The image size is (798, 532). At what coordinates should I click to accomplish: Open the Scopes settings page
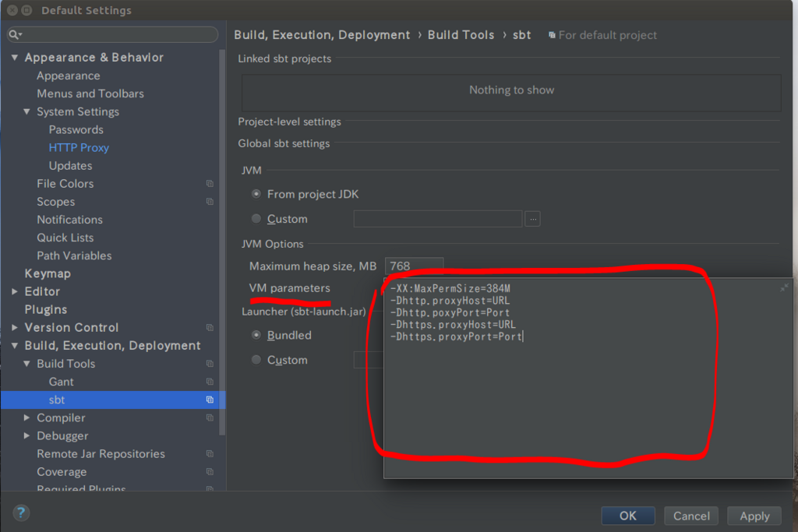[55, 202]
